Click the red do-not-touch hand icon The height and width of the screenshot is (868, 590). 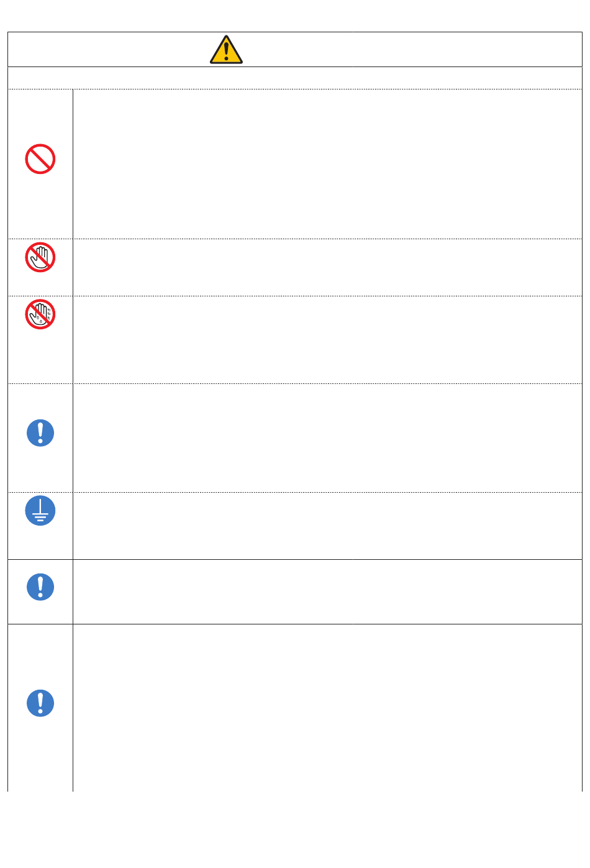pos(40,257)
